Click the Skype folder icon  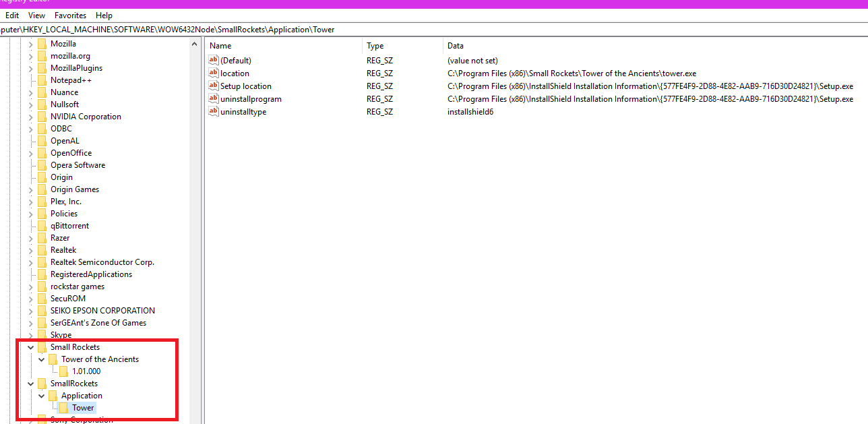(x=42, y=335)
